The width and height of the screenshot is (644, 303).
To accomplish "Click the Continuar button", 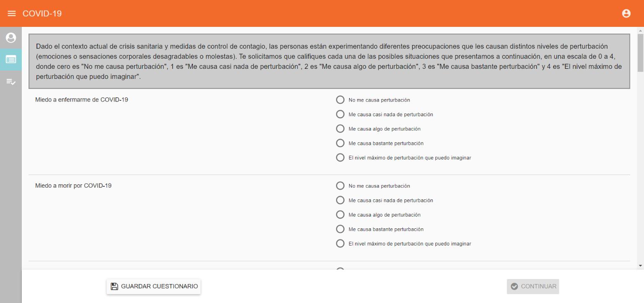I will 533,287.
